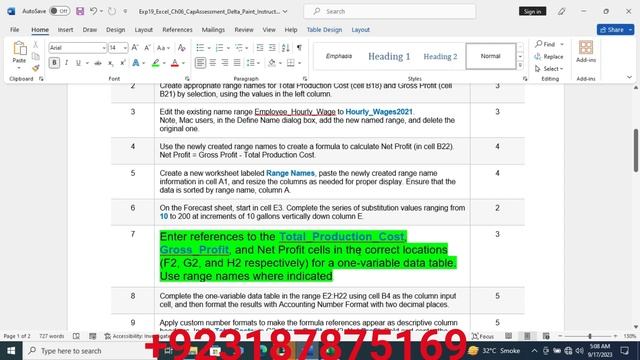Expand the Styles gallery more button

pyautogui.click(x=520, y=65)
